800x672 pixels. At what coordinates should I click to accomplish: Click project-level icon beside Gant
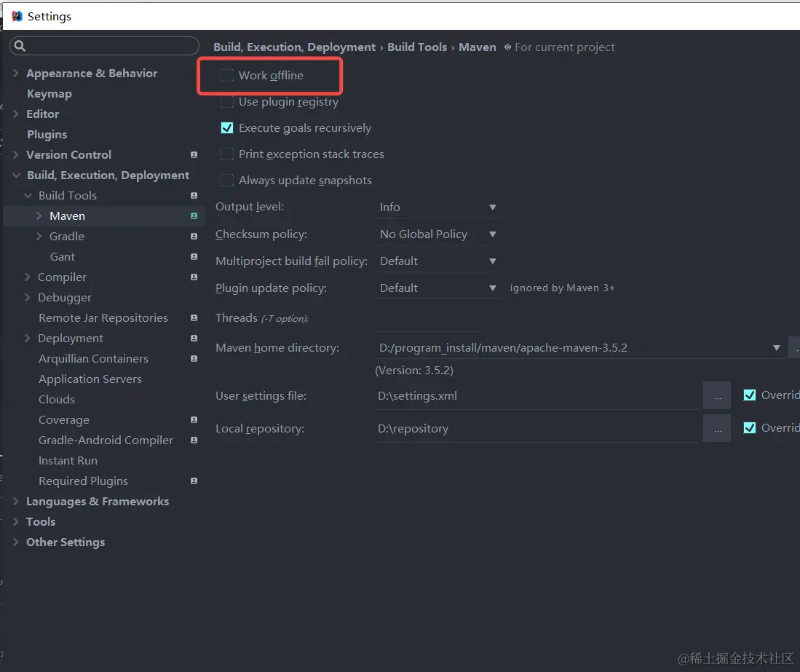pyautogui.click(x=194, y=257)
